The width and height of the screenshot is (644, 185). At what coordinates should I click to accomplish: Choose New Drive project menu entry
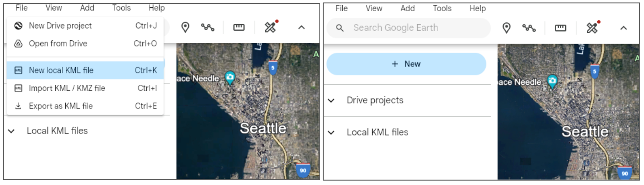(x=85, y=26)
